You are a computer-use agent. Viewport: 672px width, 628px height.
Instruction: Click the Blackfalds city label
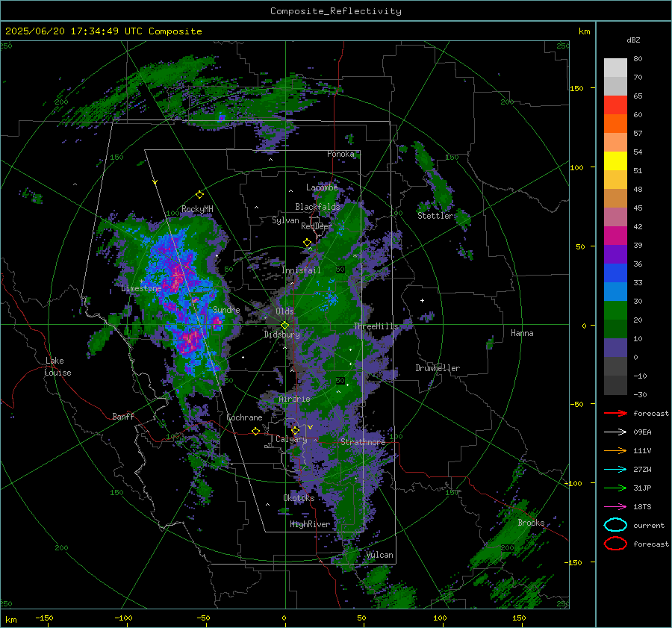point(317,207)
